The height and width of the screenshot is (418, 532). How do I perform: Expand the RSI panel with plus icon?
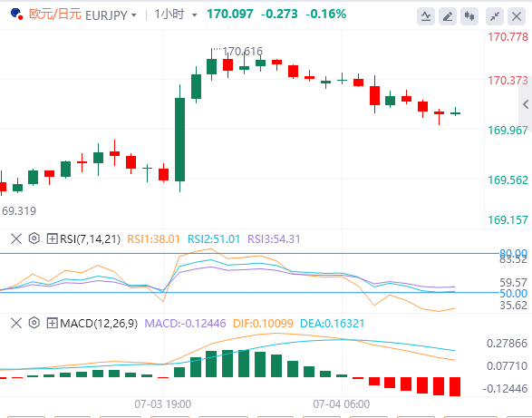pyautogui.click(x=52, y=238)
